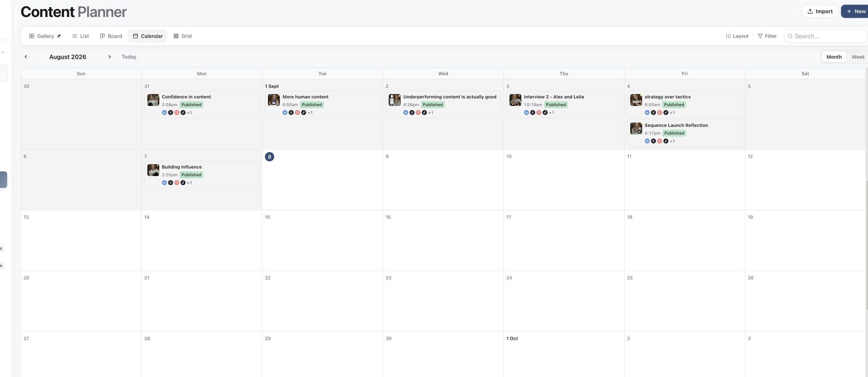Screen dimensions: 868x377
Task: Switch to the List view tab
Action: [x=80, y=36]
